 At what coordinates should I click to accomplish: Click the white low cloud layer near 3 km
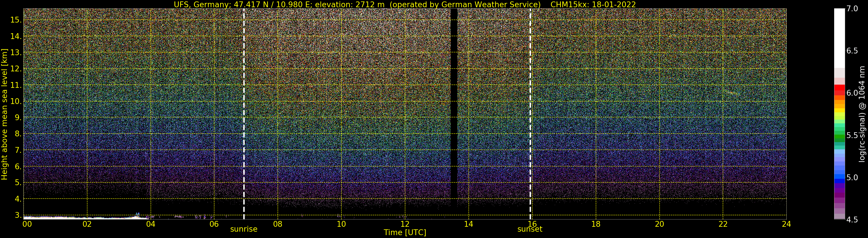tap(67, 217)
